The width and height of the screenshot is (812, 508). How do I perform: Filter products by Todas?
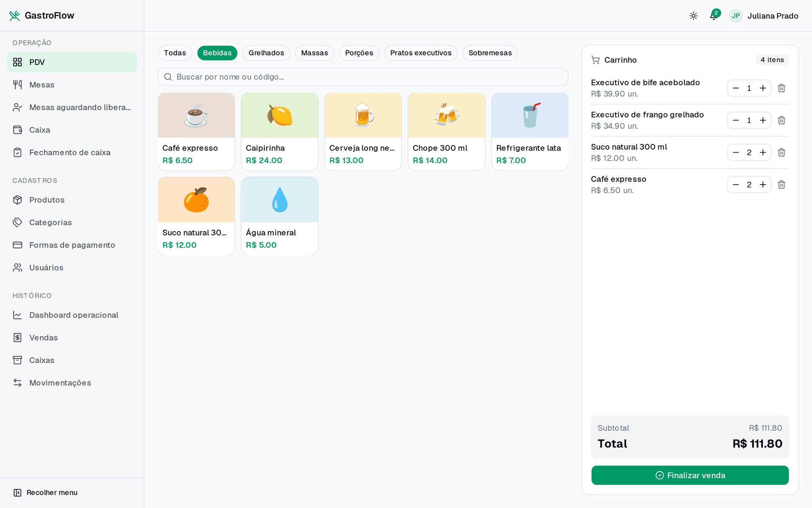(175, 53)
